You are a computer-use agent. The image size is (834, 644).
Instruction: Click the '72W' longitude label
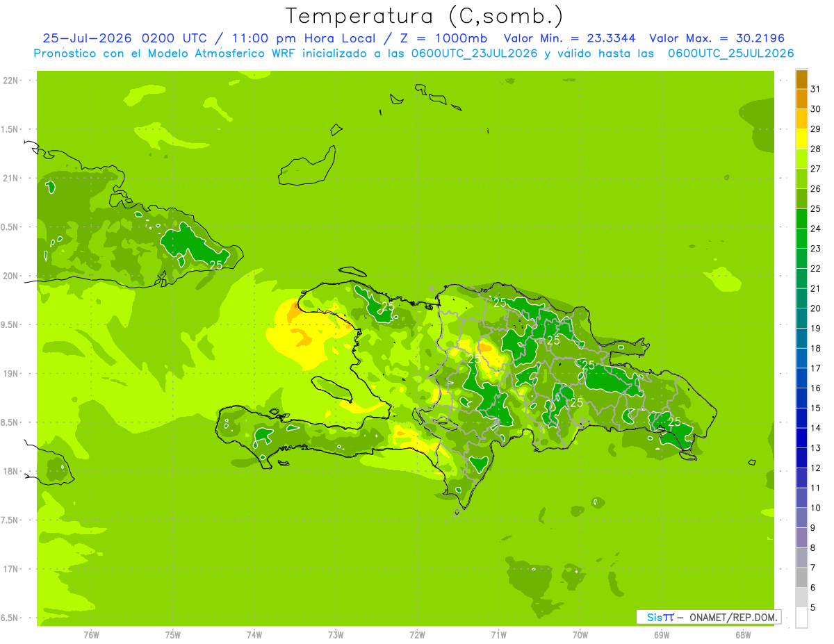click(x=417, y=634)
